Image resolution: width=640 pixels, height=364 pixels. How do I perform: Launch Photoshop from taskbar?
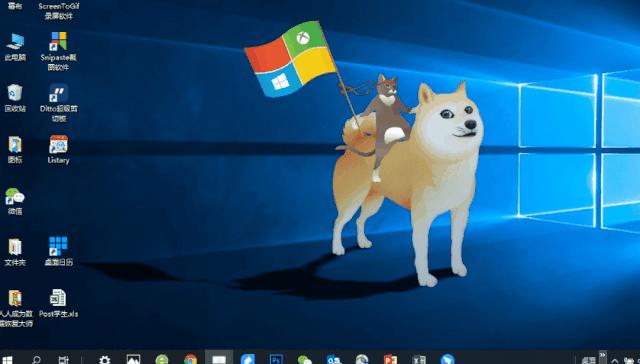[276, 359]
